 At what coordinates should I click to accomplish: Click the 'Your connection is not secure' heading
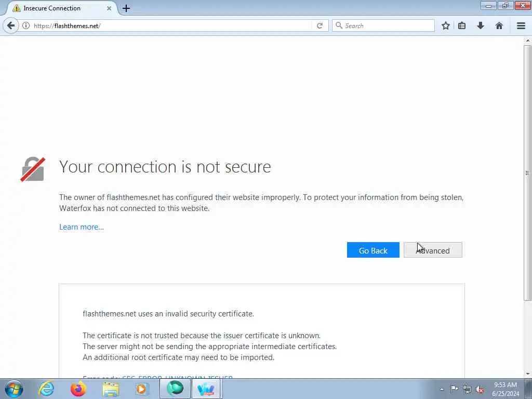pyautogui.click(x=165, y=167)
